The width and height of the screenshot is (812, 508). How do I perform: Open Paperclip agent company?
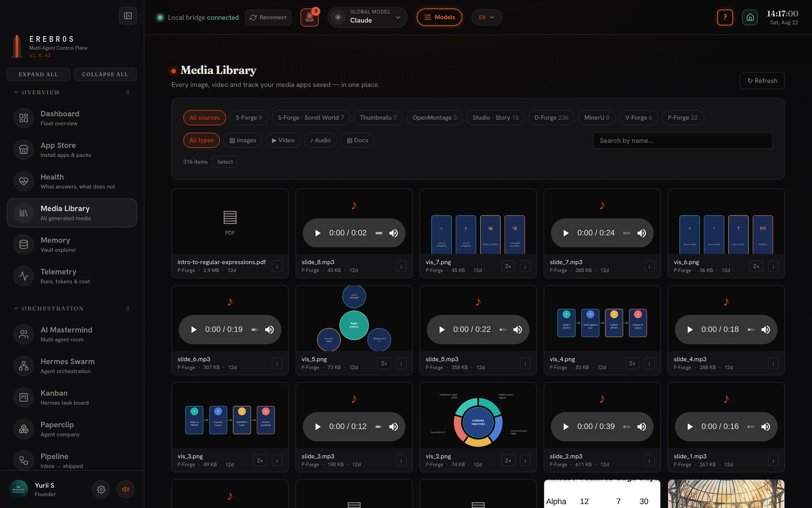point(72,429)
